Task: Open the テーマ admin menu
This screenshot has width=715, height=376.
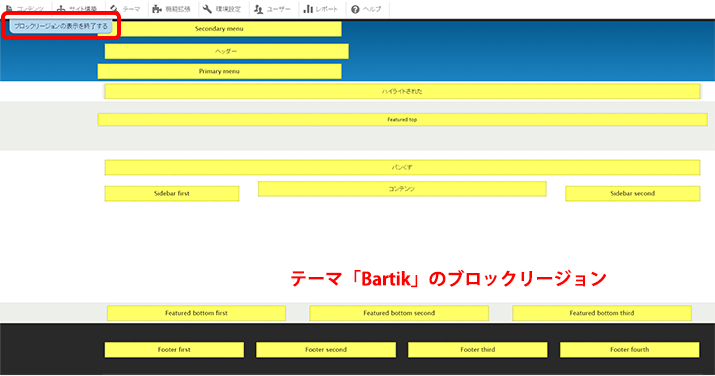Action: [126, 9]
